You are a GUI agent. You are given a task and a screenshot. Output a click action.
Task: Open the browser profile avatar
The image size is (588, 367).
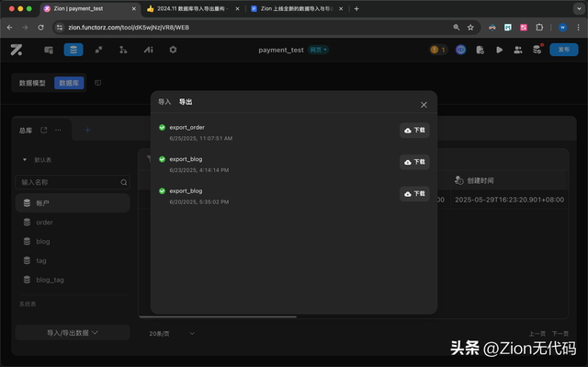[562, 28]
